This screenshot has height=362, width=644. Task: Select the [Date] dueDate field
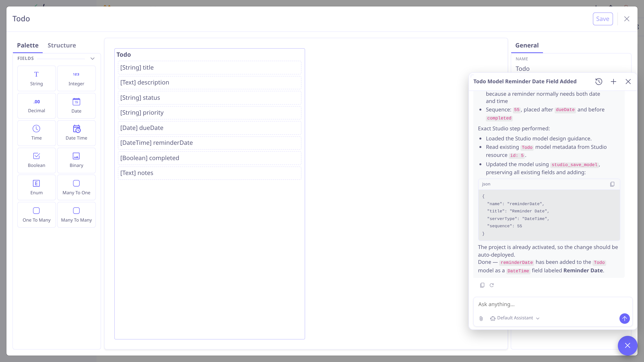(x=210, y=128)
